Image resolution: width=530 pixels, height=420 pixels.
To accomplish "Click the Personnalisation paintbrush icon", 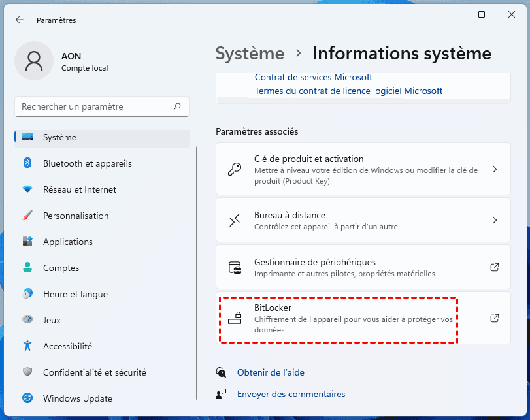I will (x=27, y=216).
